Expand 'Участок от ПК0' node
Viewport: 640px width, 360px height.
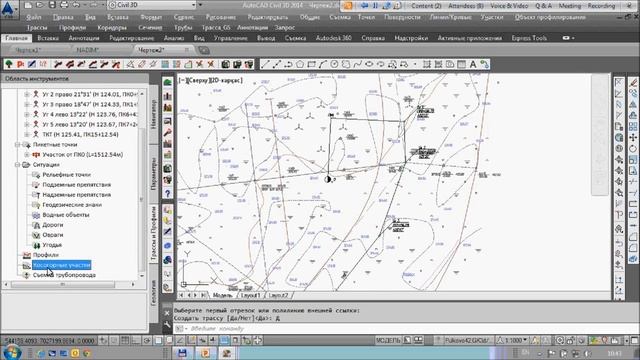click(27, 155)
